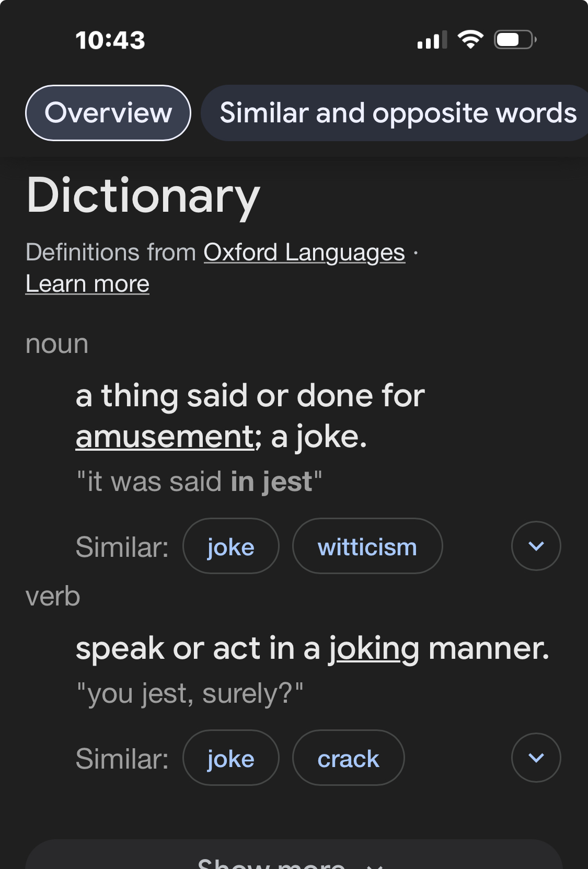Screen dimensions: 588x869
Task: Tap the Dictionary heading
Action: click(x=143, y=195)
